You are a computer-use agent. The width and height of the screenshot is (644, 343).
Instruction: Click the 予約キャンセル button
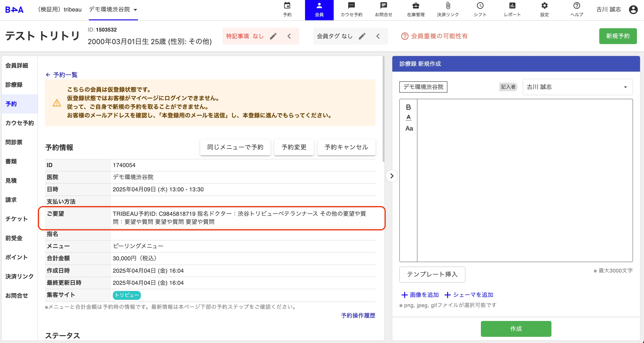[x=346, y=147]
